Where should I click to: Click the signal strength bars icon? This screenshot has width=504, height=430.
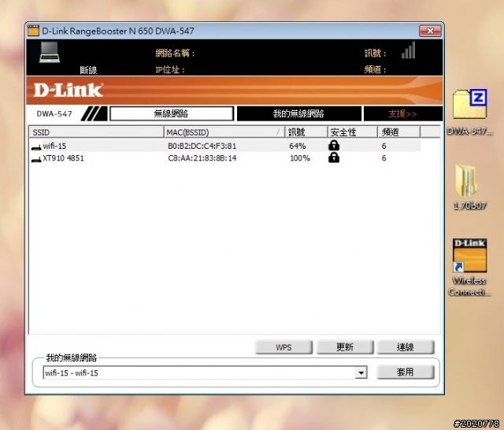point(408,50)
